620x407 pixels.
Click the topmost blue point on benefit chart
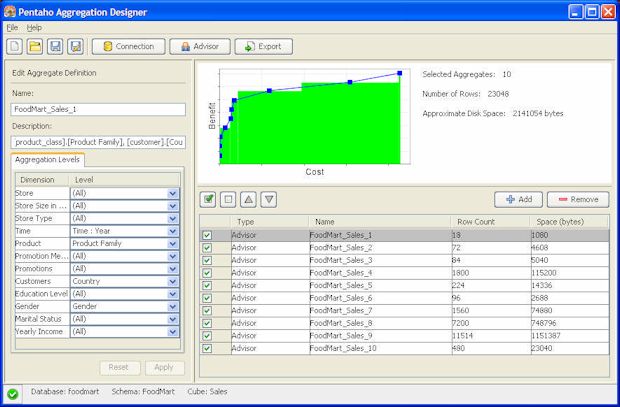point(400,73)
